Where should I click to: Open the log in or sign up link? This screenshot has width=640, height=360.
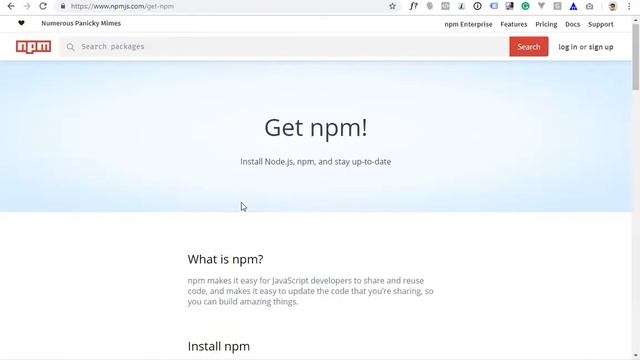(586, 47)
